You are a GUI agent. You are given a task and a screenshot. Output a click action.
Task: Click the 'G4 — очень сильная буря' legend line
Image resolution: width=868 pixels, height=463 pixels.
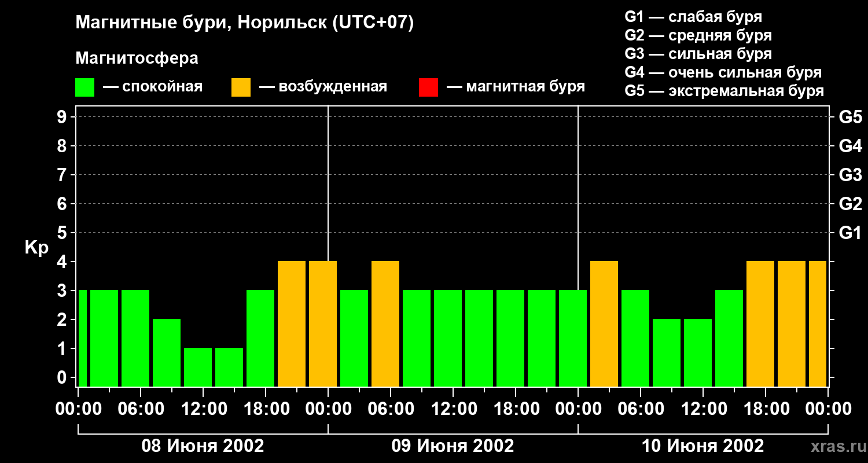tap(723, 72)
